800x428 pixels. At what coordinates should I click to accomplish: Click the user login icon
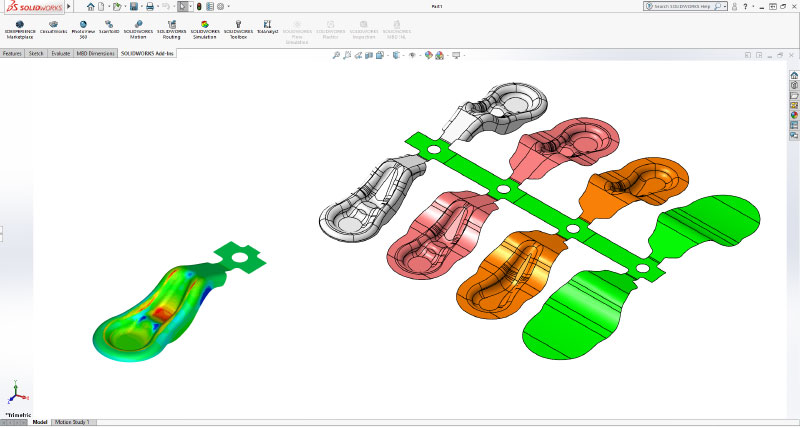(x=735, y=6)
